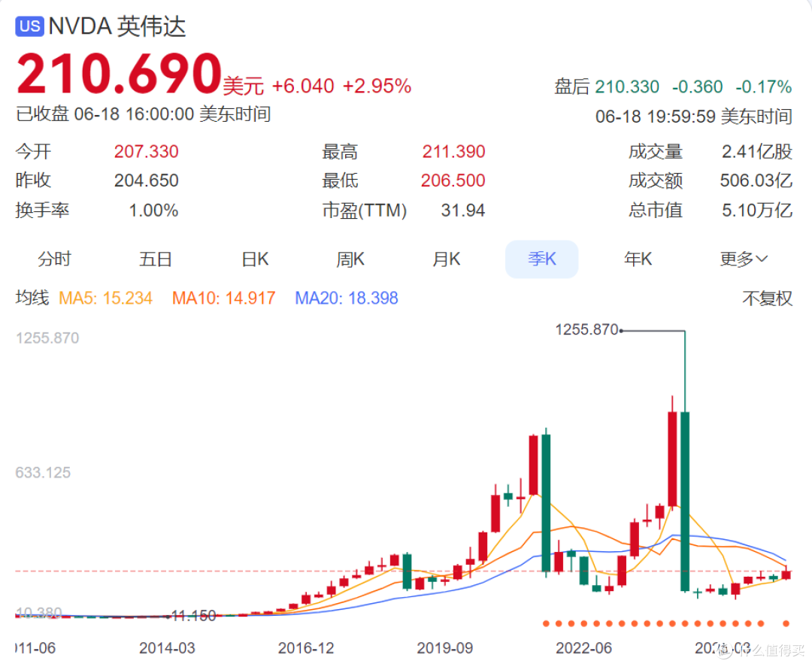Screen dimensions: 812x667
Task: Click the 1255.870 high price annotation
Action: (586, 329)
